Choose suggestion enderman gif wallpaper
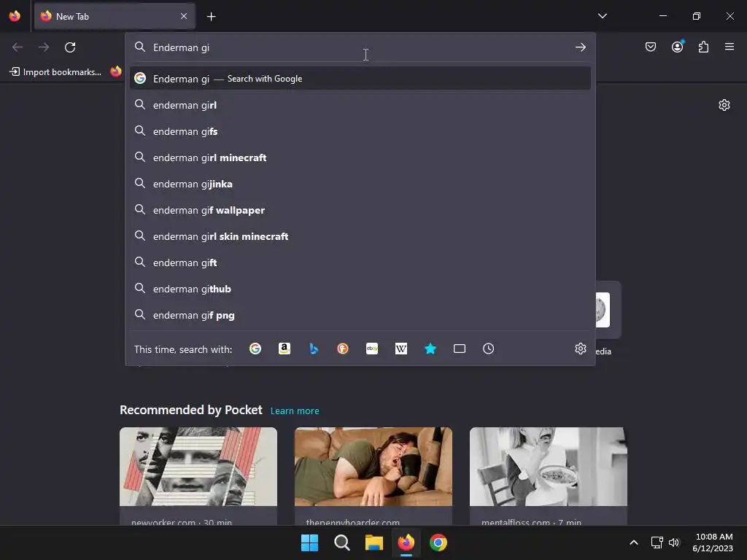The width and height of the screenshot is (747, 560). [x=360, y=210]
